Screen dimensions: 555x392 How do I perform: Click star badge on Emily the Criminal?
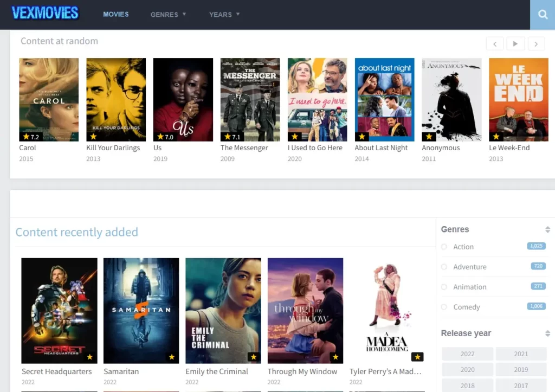[x=254, y=357]
